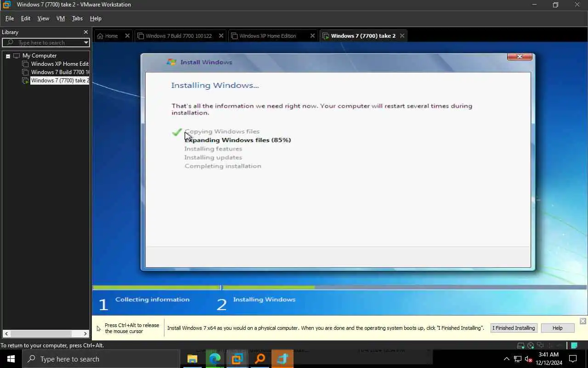The image size is (588, 368).
Task: Click the horizontal library scrollbar thumb
Action: pyautogui.click(x=41, y=333)
